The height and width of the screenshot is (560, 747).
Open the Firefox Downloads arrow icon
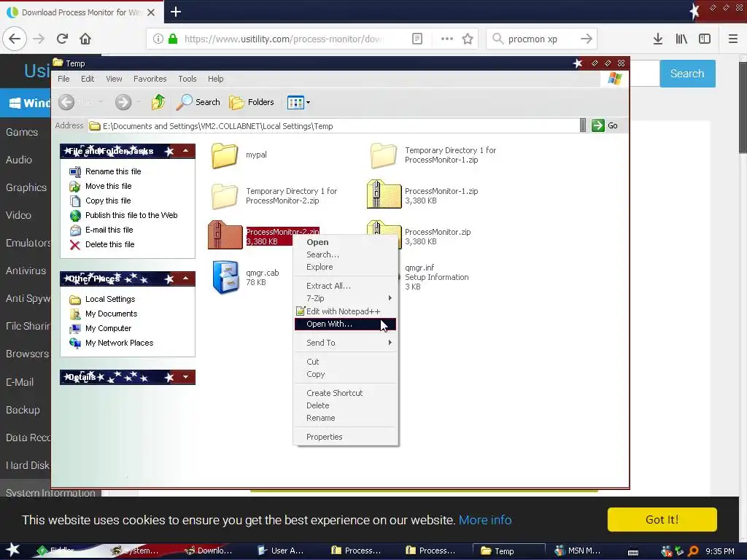[657, 39]
